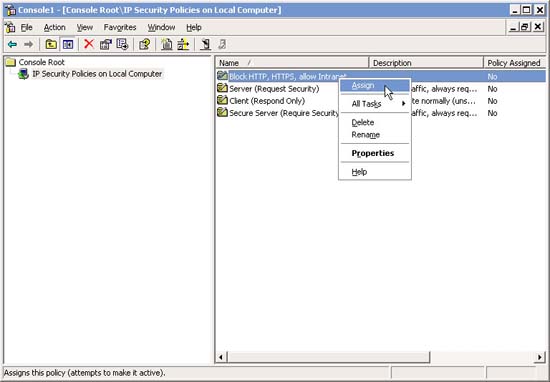Image resolution: width=550 pixels, height=382 pixels.
Task: Select Console Root in the tree
Action: 41,62
